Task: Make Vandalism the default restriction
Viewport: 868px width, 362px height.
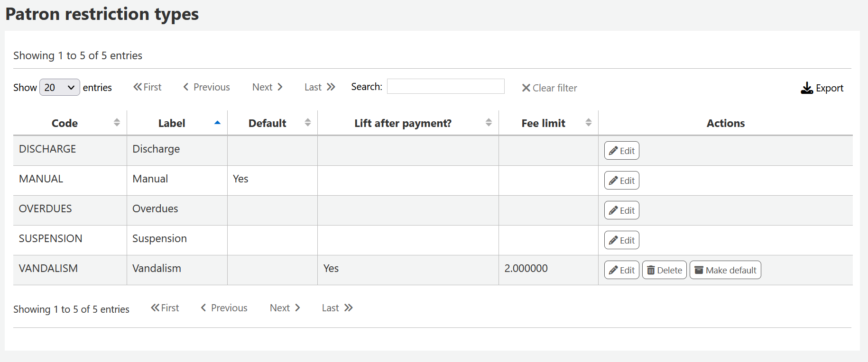Action: pyautogui.click(x=725, y=270)
